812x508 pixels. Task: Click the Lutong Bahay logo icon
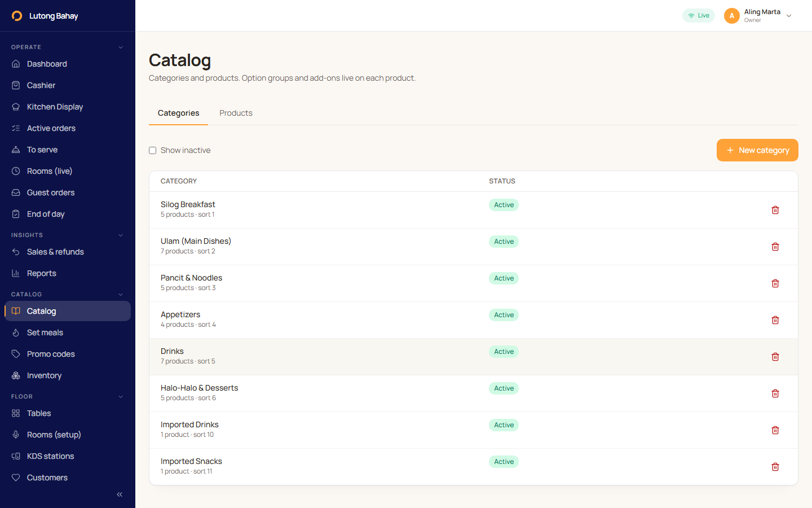coord(17,16)
